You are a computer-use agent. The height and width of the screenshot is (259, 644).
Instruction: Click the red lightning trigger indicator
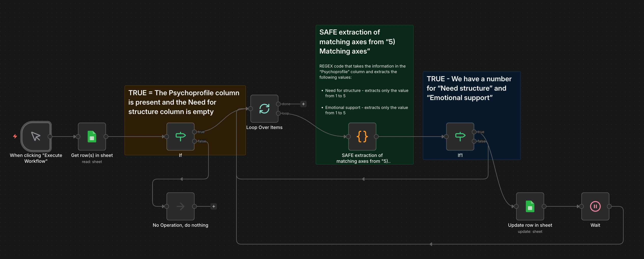(x=15, y=136)
